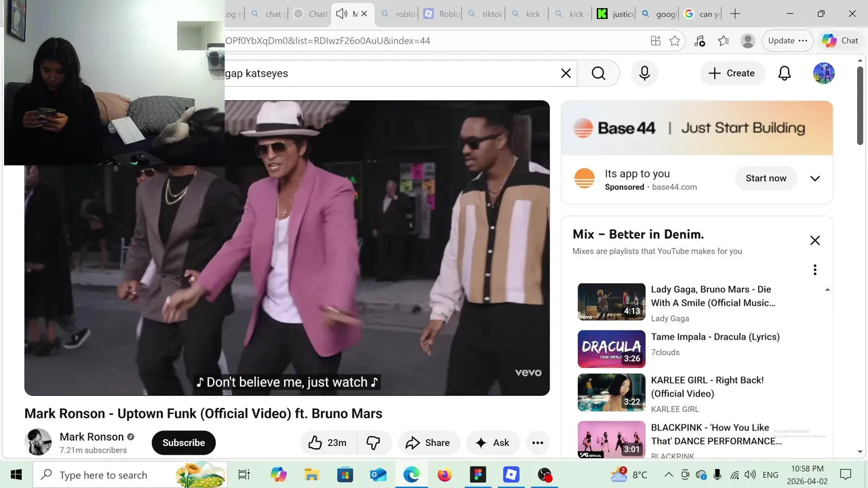
Task: Click the Create button
Action: [732, 73]
